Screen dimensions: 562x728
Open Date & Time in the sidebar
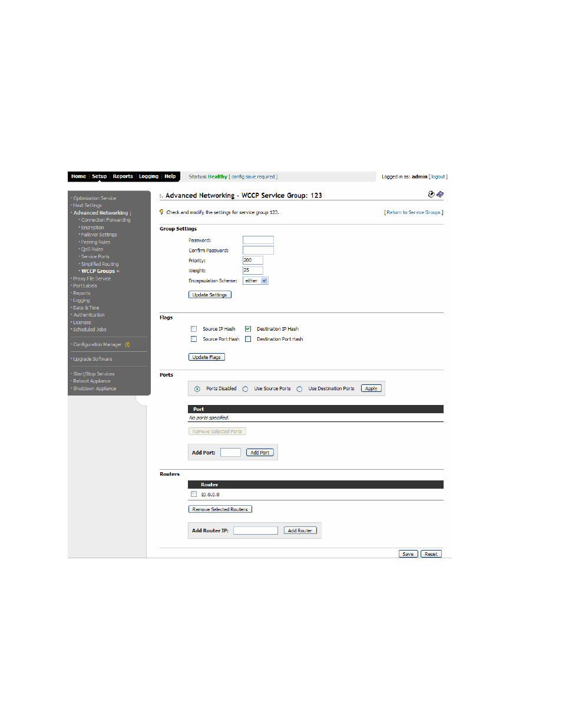pyautogui.click(x=86, y=308)
